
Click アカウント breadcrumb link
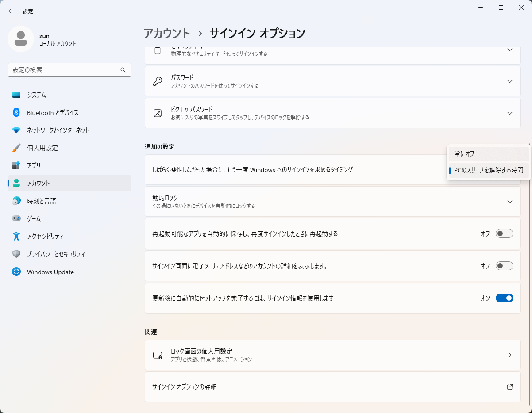167,34
